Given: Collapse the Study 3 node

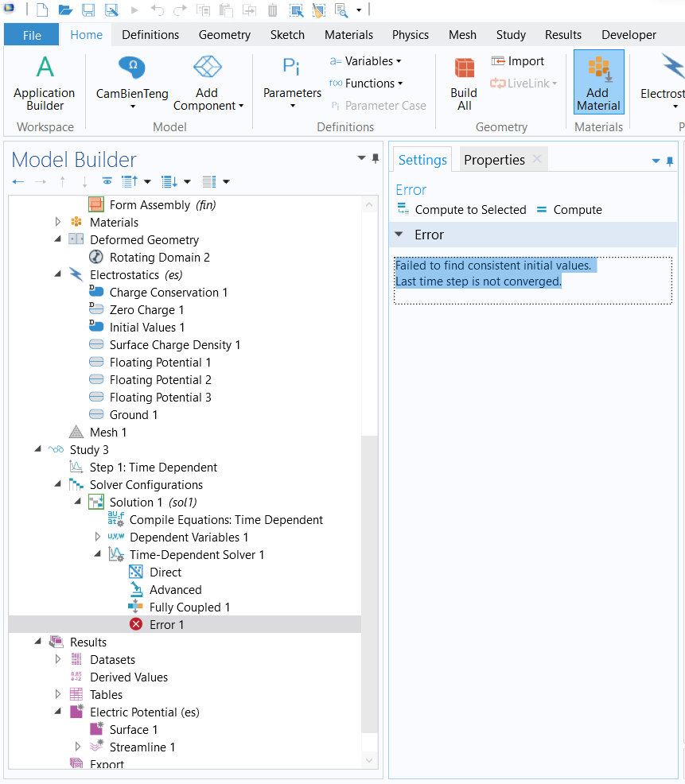Looking at the screenshot, I should click(38, 449).
